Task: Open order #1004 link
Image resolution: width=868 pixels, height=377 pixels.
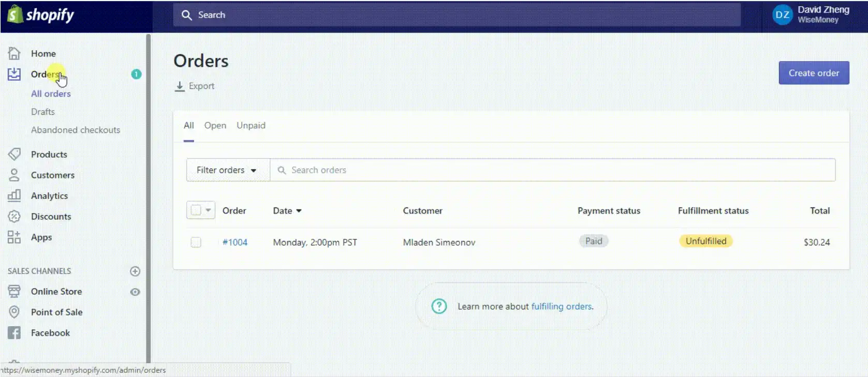Action: pos(235,242)
